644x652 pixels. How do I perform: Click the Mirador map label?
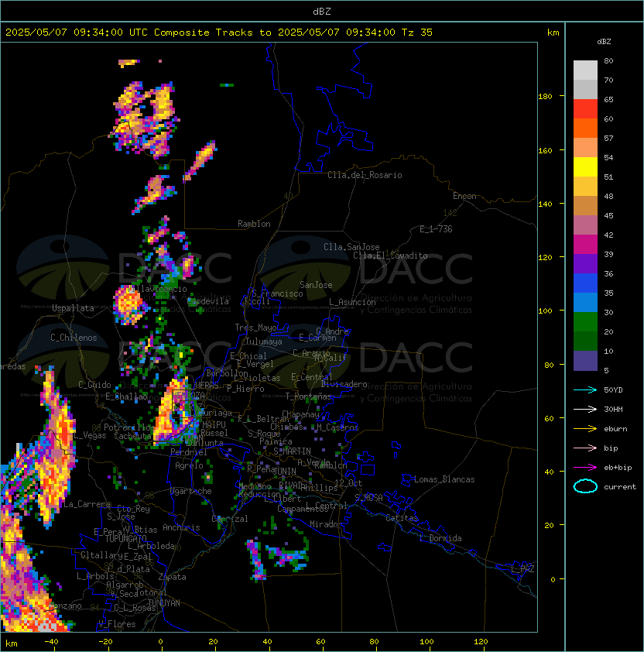[x=327, y=524]
